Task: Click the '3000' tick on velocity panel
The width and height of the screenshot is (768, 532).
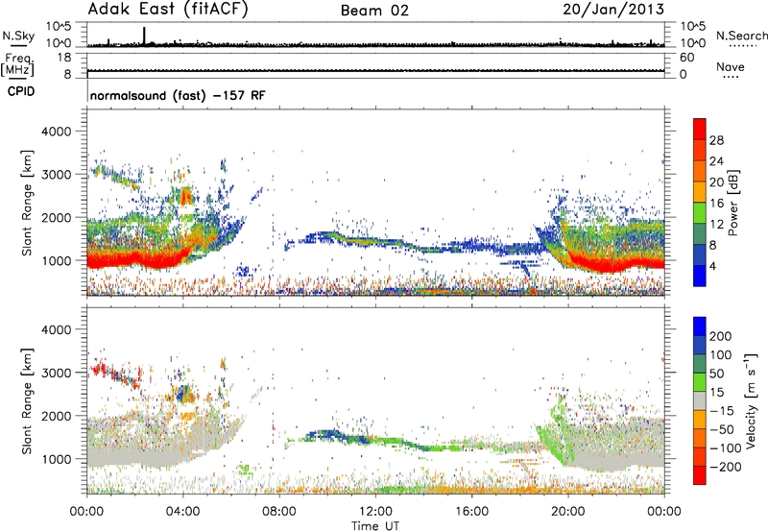Action: pyautogui.click(x=57, y=373)
